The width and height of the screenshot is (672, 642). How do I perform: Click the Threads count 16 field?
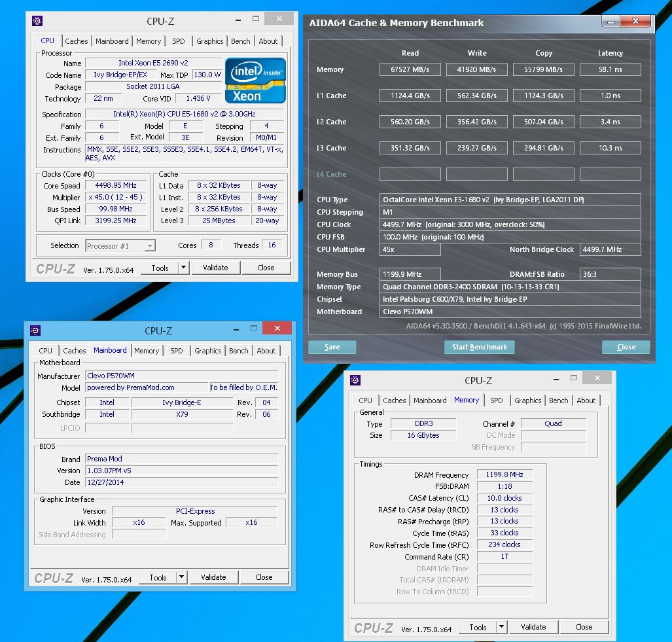(272, 245)
